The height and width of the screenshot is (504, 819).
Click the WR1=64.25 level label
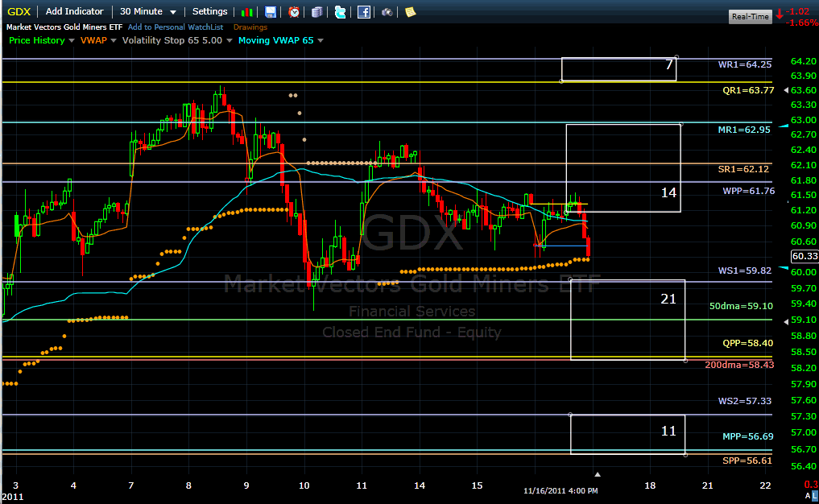coord(745,64)
